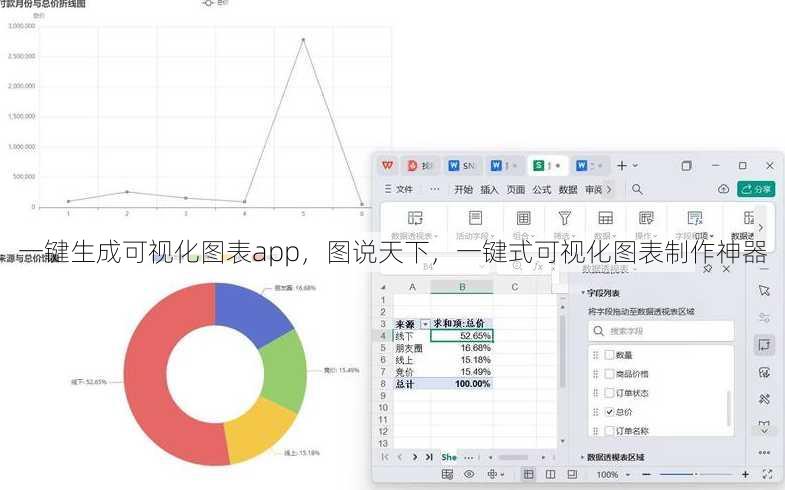Click the highlighted pivot panel sidebar icon
This screenshot has height=490, width=785.
pos(764,345)
